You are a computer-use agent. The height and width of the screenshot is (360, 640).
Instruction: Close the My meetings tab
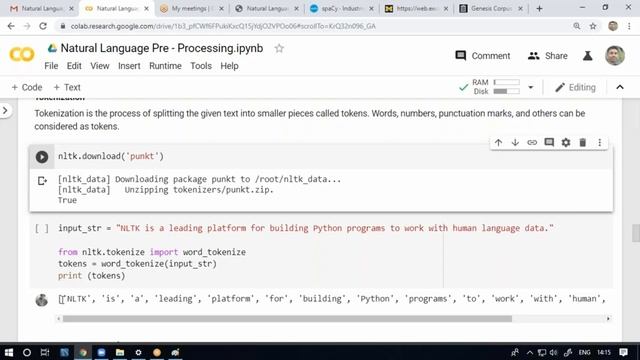[221, 9]
